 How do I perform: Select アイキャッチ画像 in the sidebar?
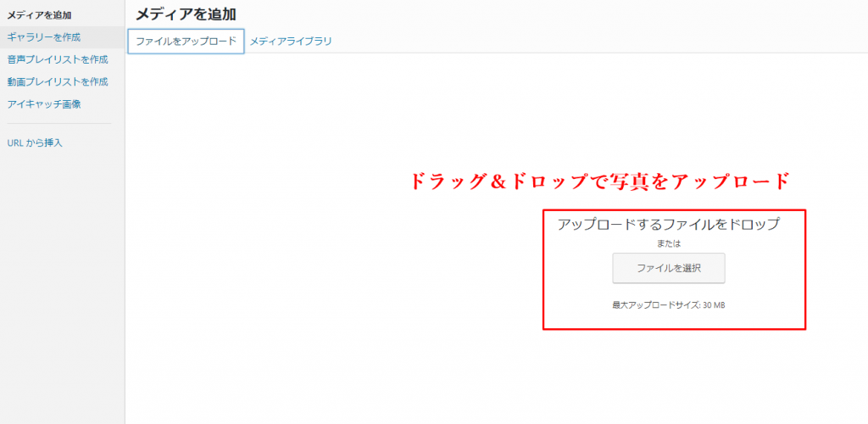44,104
